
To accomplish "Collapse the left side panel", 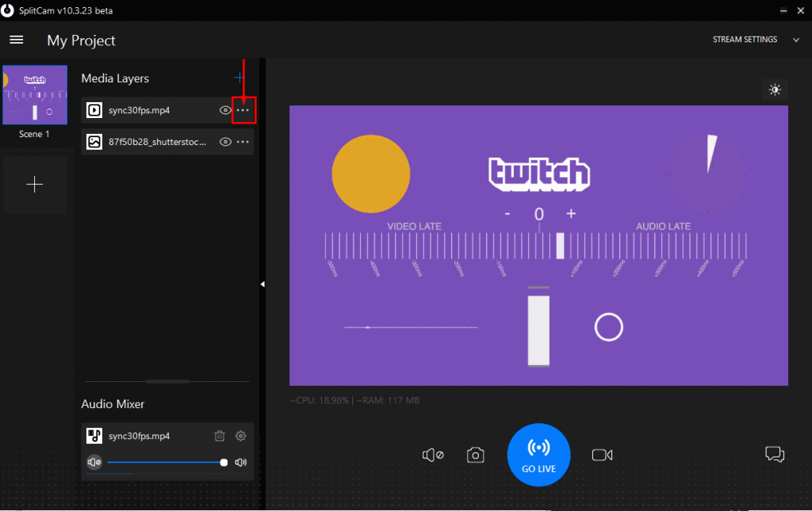I will pyautogui.click(x=262, y=284).
